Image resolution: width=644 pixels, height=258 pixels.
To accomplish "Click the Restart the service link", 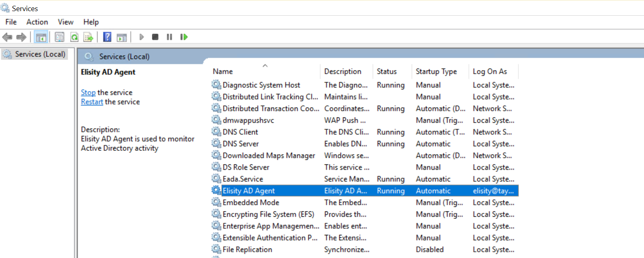I will 92,102.
